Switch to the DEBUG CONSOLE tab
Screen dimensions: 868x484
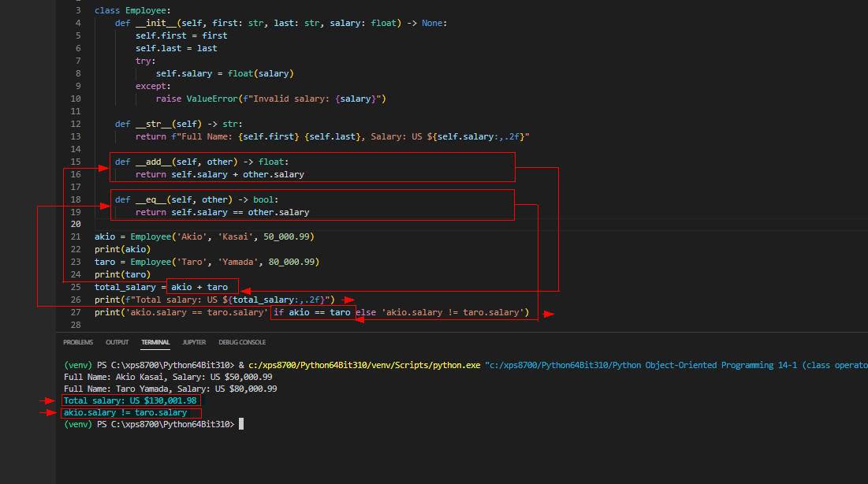[242, 342]
